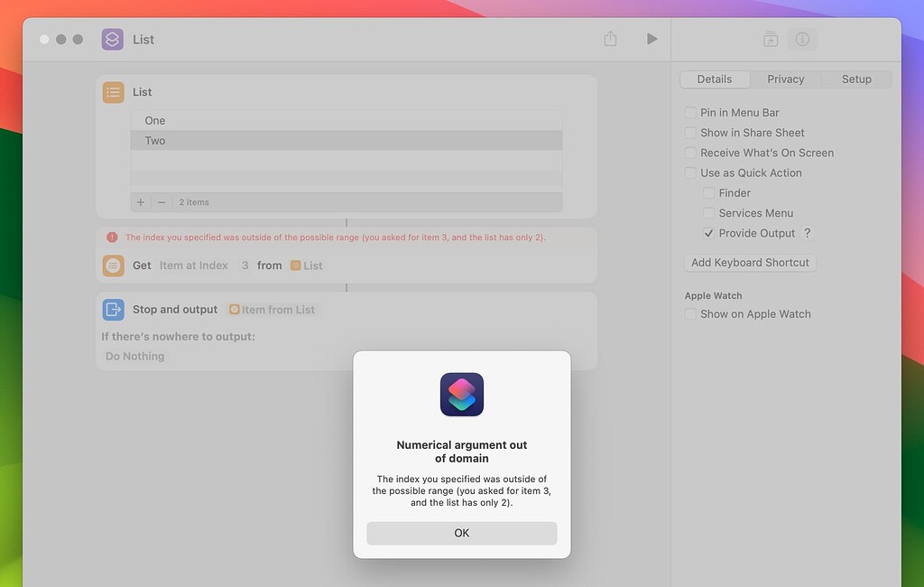The height and width of the screenshot is (587, 924).
Task: Uncheck Provide Output
Action: tap(709, 232)
